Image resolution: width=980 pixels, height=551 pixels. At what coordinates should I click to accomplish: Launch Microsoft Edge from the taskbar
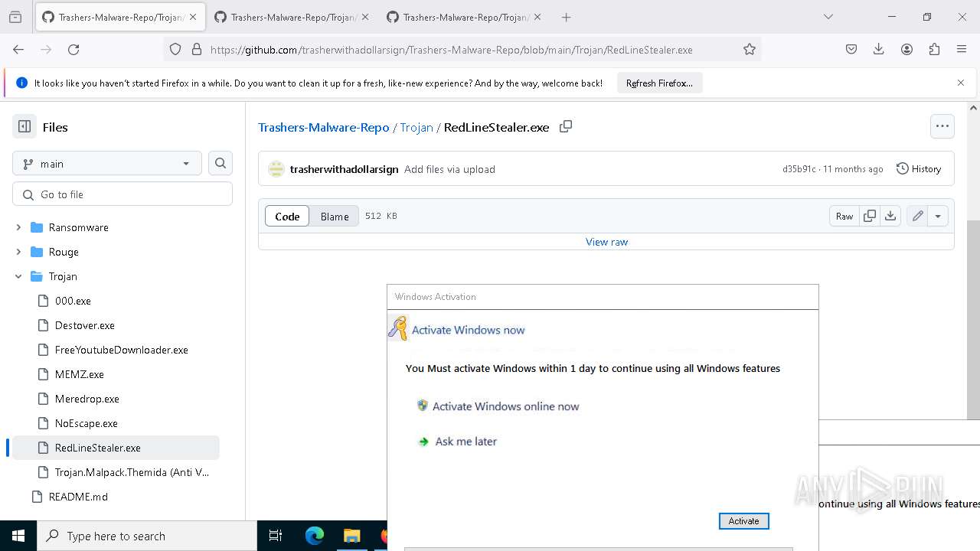coord(315,536)
